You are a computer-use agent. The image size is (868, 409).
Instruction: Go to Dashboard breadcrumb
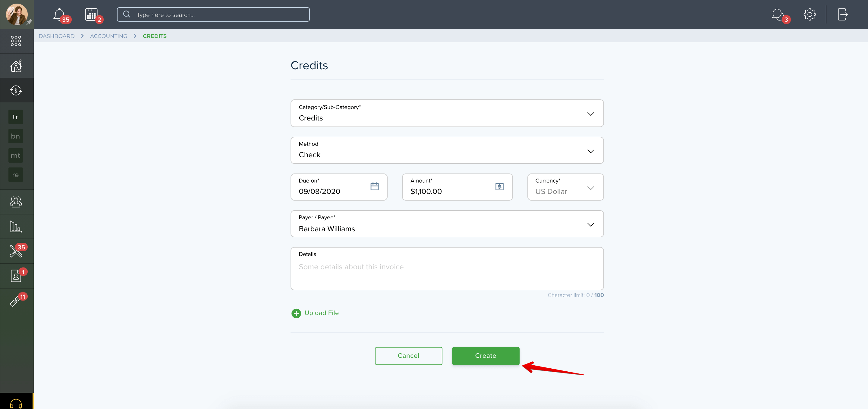(x=57, y=36)
